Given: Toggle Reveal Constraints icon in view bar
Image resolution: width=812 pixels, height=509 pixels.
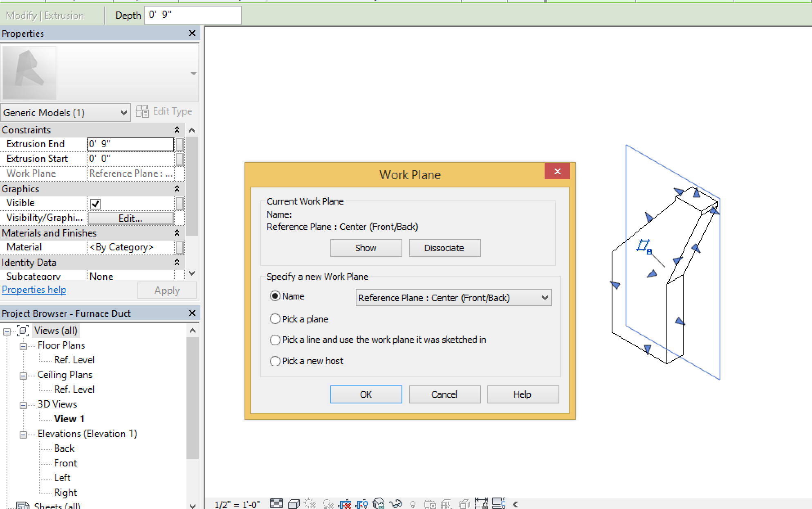Looking at the screenshot, I should pyautogui.click(x=481, y=504).
